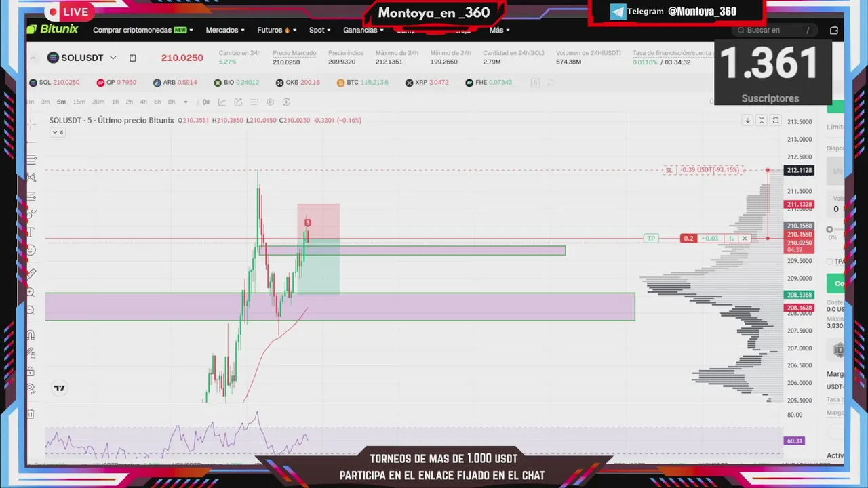Click the Telegram logo in overlay

tap(618, 12)
